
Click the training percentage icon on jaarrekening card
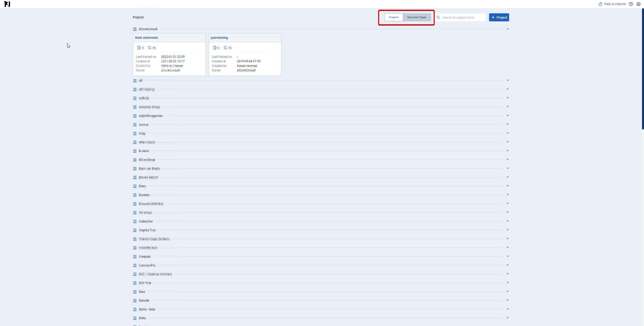pos(225,48)
